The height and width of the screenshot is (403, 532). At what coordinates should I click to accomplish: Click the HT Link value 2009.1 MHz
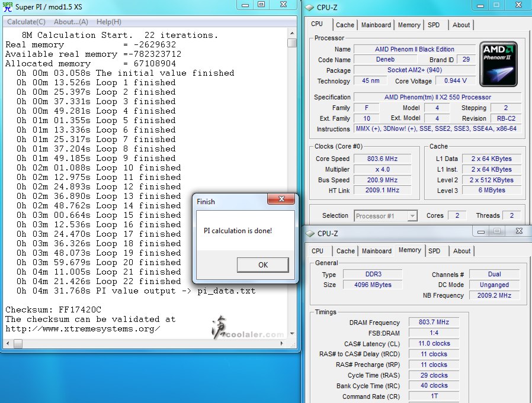click(382, 190)
